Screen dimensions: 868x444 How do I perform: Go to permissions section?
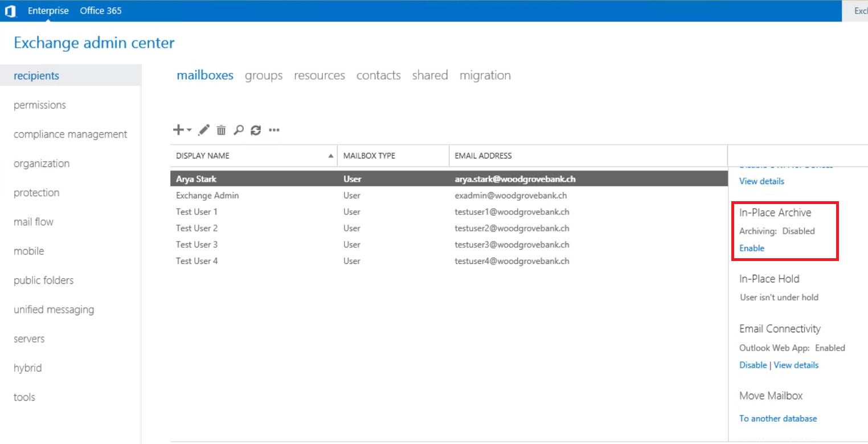[40, 105]
